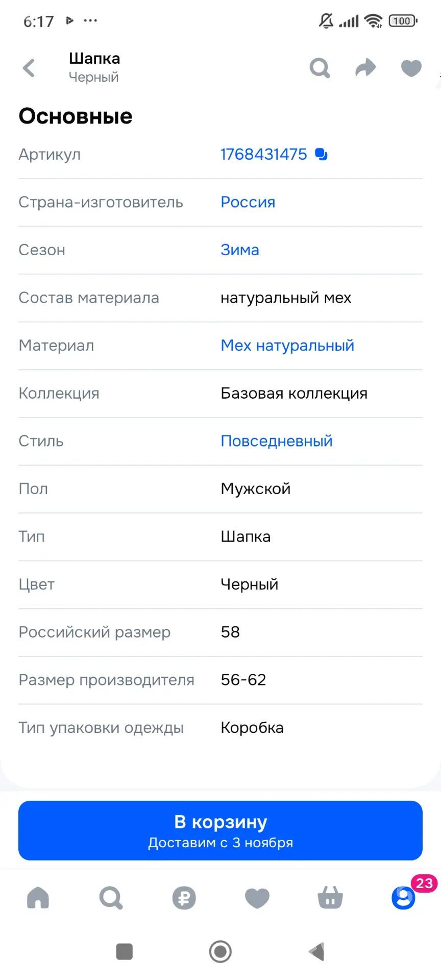The image size is (441, 980).
Task: Open the Повседневный style link
Action: pos(276,441)
